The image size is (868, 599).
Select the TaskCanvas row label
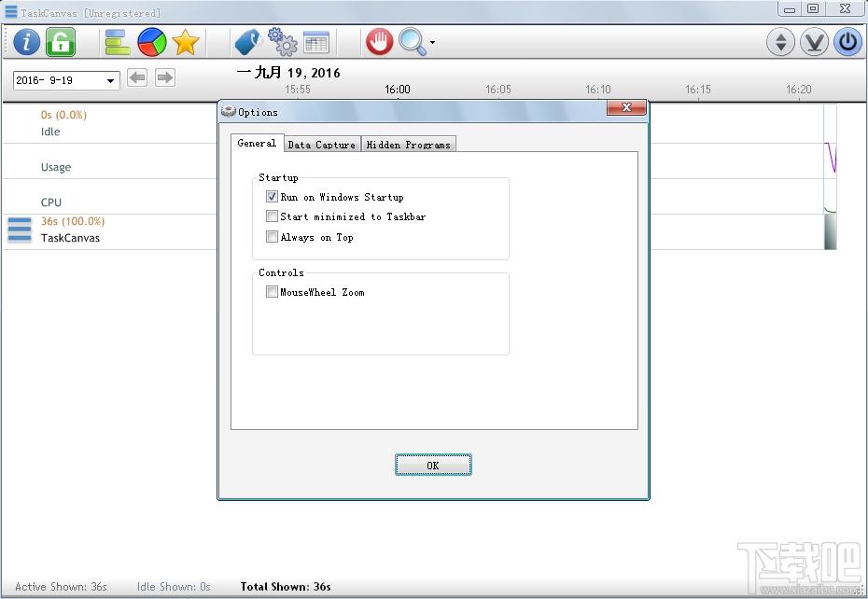(70, 238)
